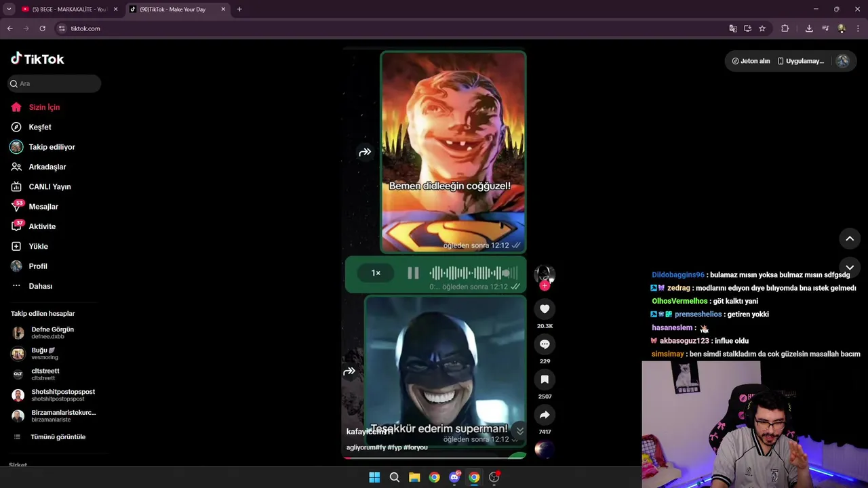
Task: Click the install app icon in address bar
Action: [747, 28]
